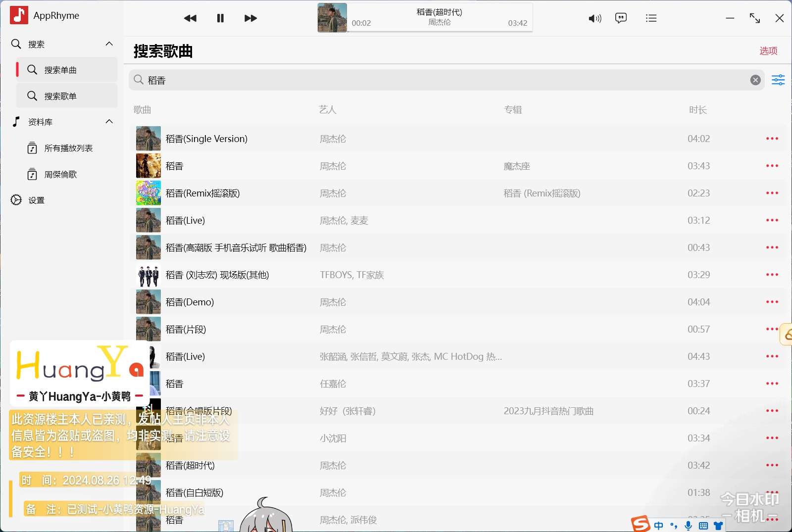Clear the search field text
Viewport: 792px width, 532px height.
(755, 80)
